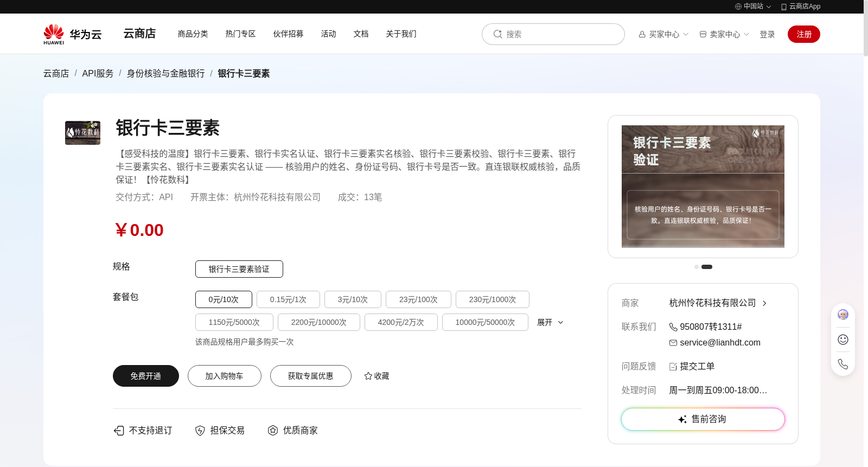Switch to first banner carousel dot
Viewport: 868px width, 467px height.
coord(697,267)
